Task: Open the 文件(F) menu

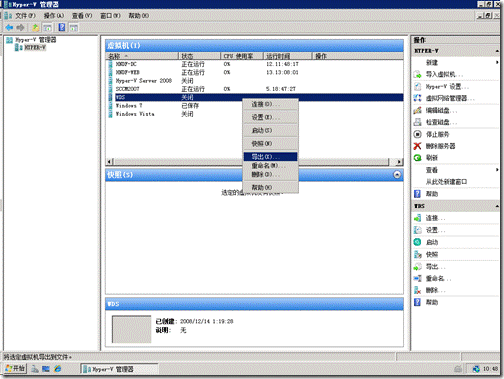Action: 25,16
